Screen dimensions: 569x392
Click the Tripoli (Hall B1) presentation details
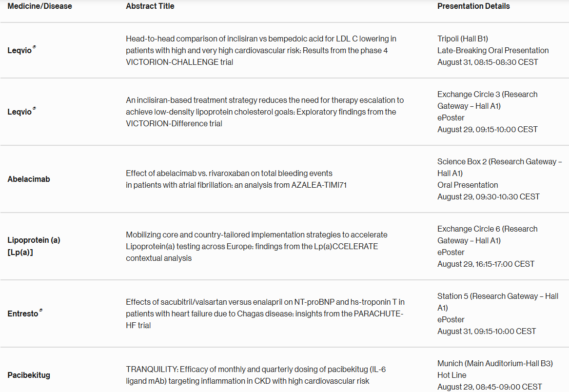point(493,50)
